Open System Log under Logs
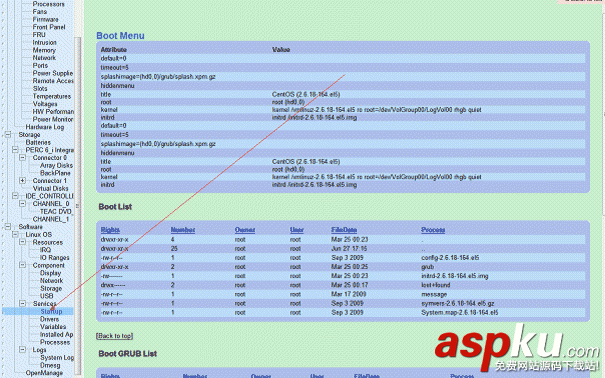This screenshot has height=378, width=605. (x=57, y=358)
